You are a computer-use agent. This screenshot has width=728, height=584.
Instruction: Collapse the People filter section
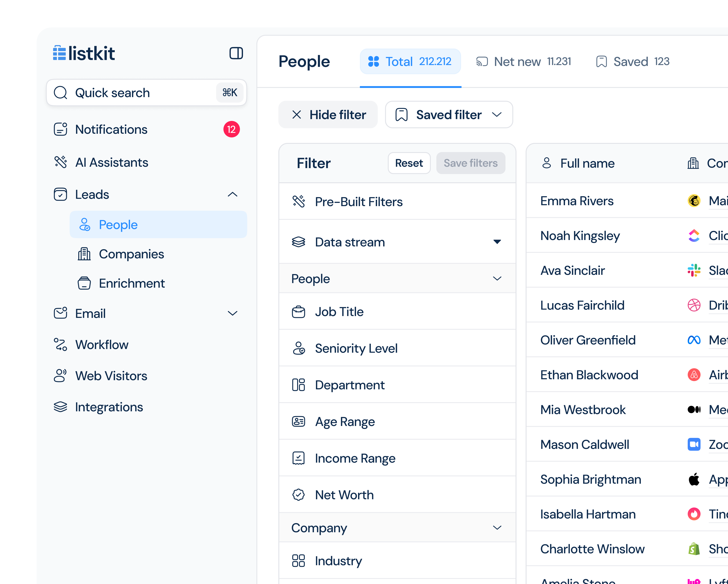[x=497, y=279]
